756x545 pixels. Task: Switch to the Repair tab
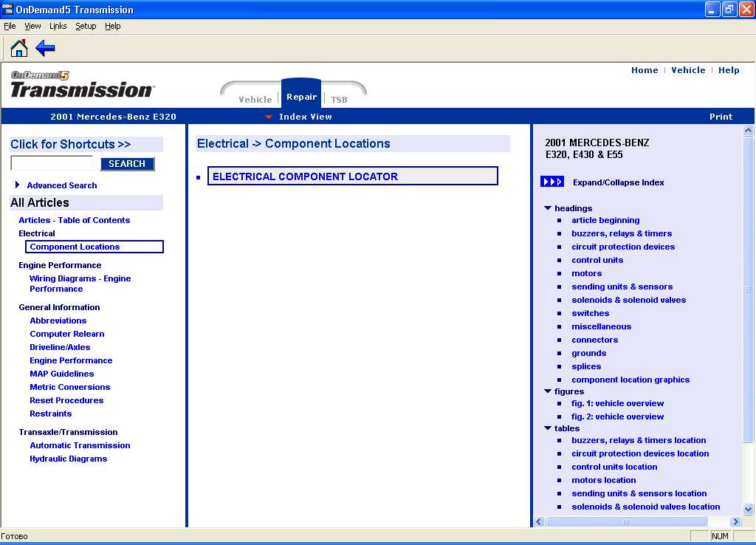301,97
